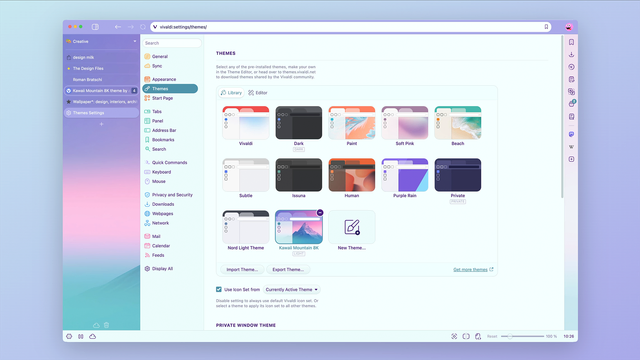Image resolution: width=640 pixels, height=360 pixels.
Task: Go forward using the forward arrow
Action: coord(131,27)
